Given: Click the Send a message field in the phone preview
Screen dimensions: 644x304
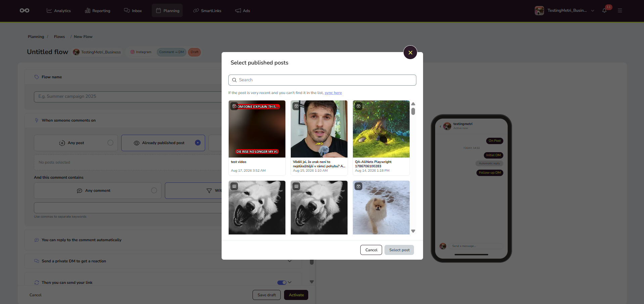Looking at the screenshot, I should 476,246.
